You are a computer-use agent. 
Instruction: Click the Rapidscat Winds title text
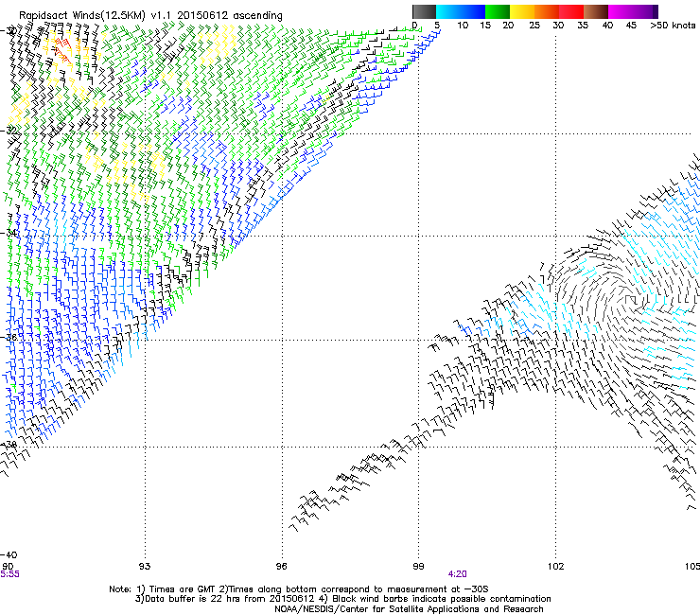coord(150,16)
